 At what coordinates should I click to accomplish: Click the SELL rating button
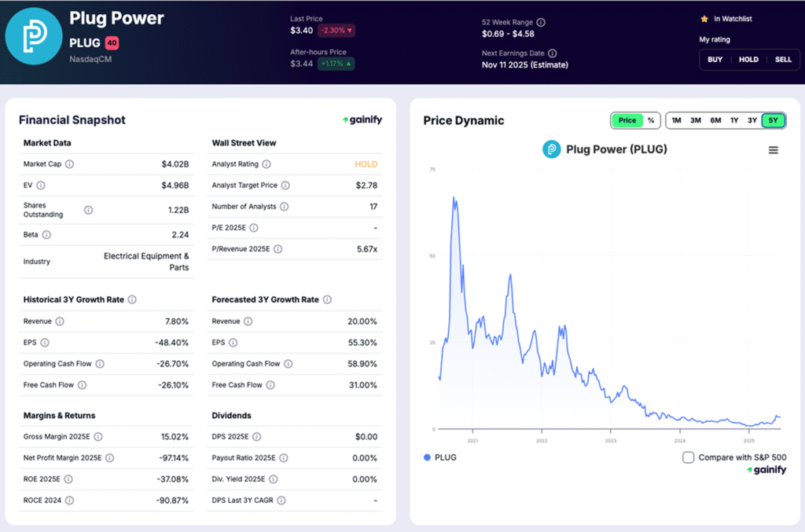(783, 59)
